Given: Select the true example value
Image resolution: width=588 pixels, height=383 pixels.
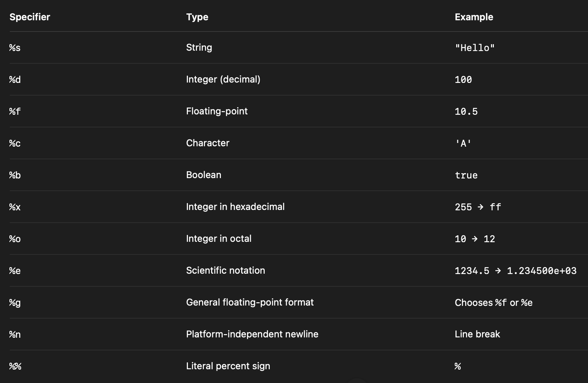Looking at the screenshot, I should [x=466, y=175].
